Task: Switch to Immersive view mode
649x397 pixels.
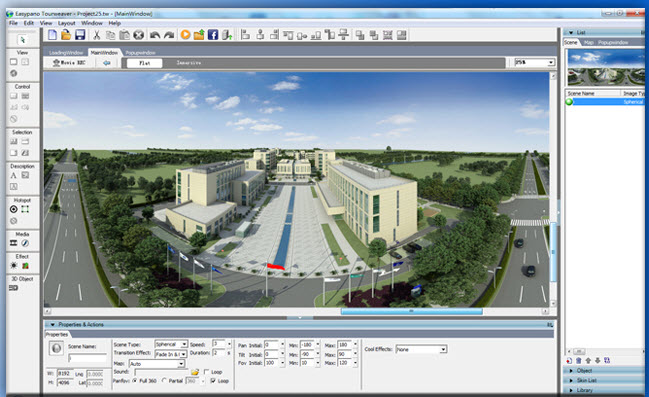Action: point(189,63)
